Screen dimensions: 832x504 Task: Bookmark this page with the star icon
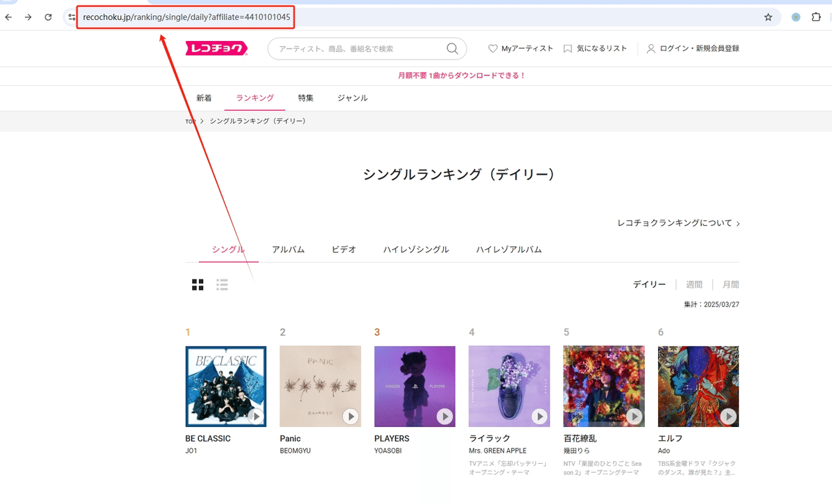[x=768, y=17]
